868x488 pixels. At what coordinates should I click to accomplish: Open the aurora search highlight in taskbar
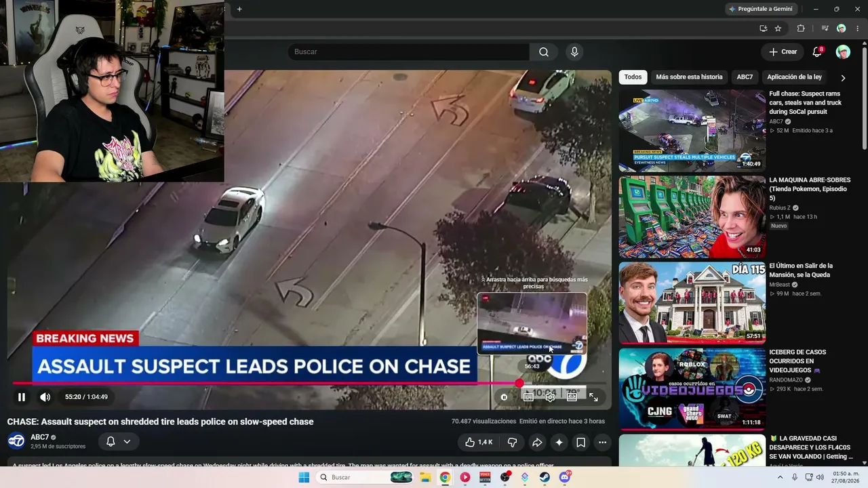click(x=401, y=477)
